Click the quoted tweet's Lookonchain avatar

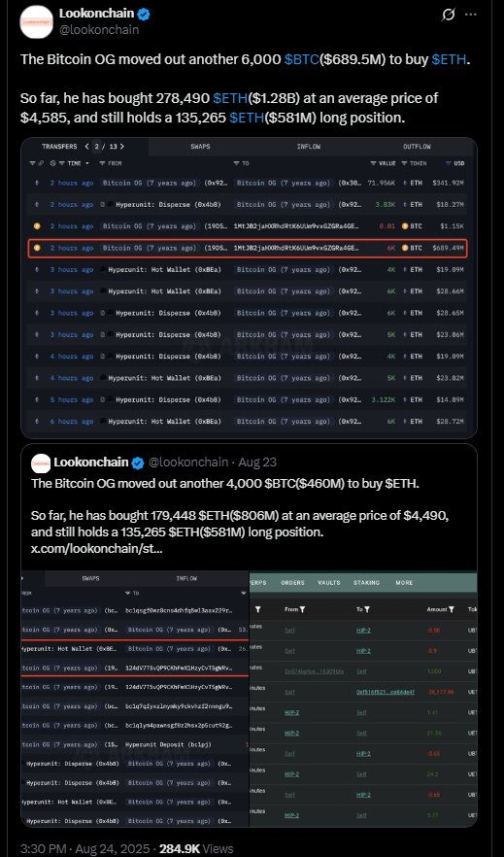41,463
